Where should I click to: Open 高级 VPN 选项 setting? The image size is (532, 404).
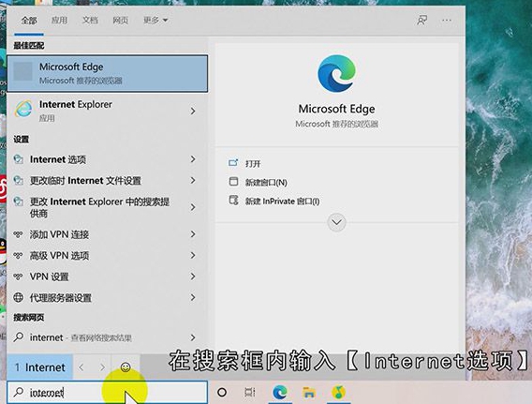tap(107, 255)
